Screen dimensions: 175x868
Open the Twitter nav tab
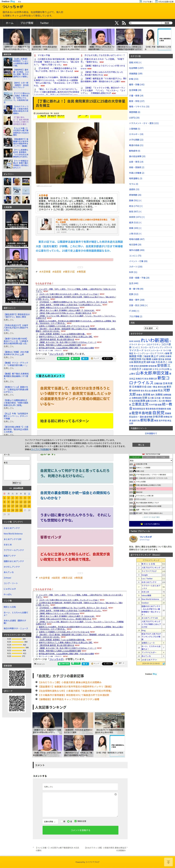(44, 23)
